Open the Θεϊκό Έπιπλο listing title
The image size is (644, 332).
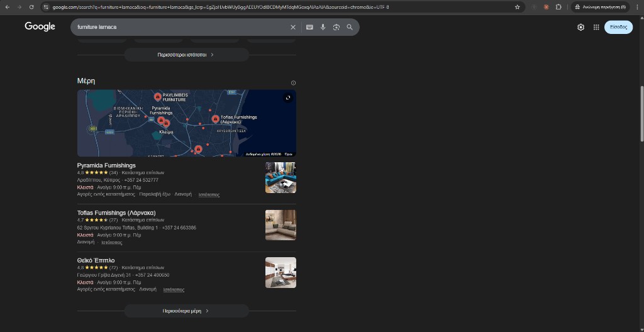tap(96, 260)
